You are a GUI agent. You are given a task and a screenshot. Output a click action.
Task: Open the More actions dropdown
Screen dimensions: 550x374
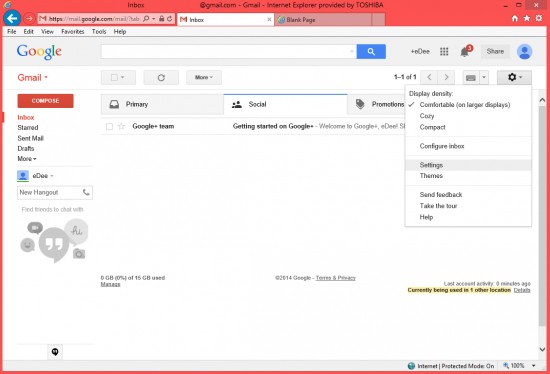point(204,78)
